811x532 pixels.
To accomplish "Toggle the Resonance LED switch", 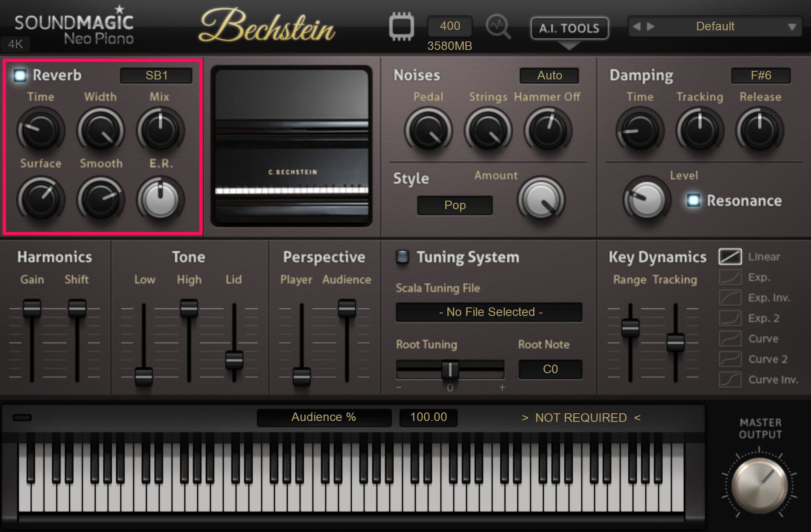I will pos(694,200).
